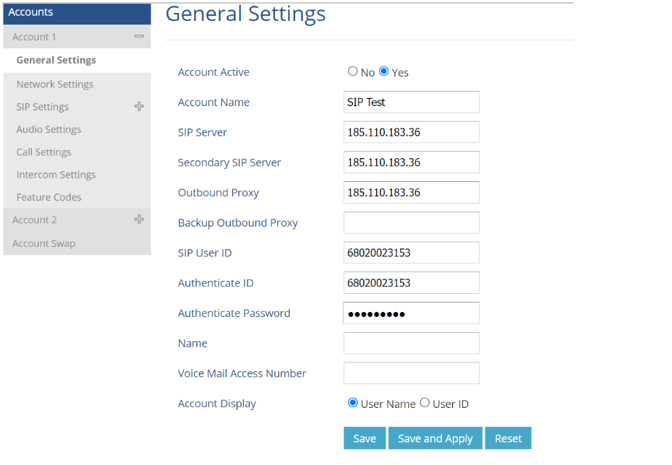Click the Save button
Viewport: 672px width, 465px height.
[364, 438]
